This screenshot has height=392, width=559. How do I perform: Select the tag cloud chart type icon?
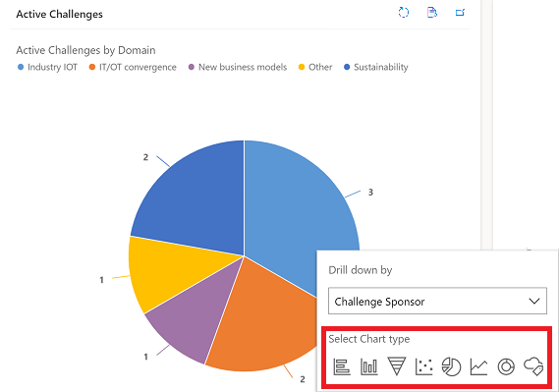[x=533, y=366]
